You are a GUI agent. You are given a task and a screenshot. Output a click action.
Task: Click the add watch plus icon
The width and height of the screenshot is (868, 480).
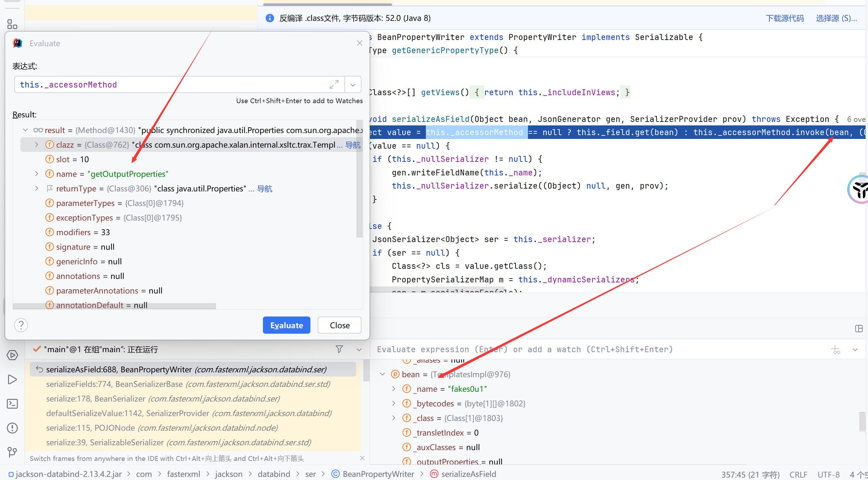click(836, 349)
